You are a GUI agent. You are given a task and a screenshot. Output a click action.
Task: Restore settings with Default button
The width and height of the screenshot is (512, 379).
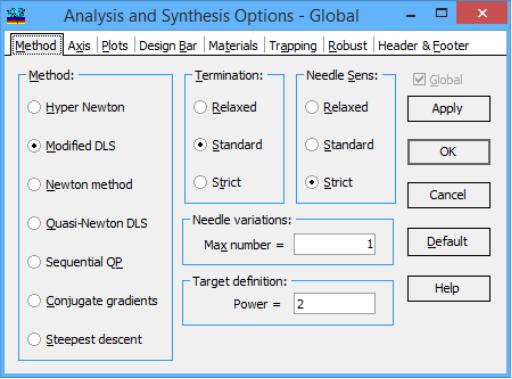tap(449, 242)
